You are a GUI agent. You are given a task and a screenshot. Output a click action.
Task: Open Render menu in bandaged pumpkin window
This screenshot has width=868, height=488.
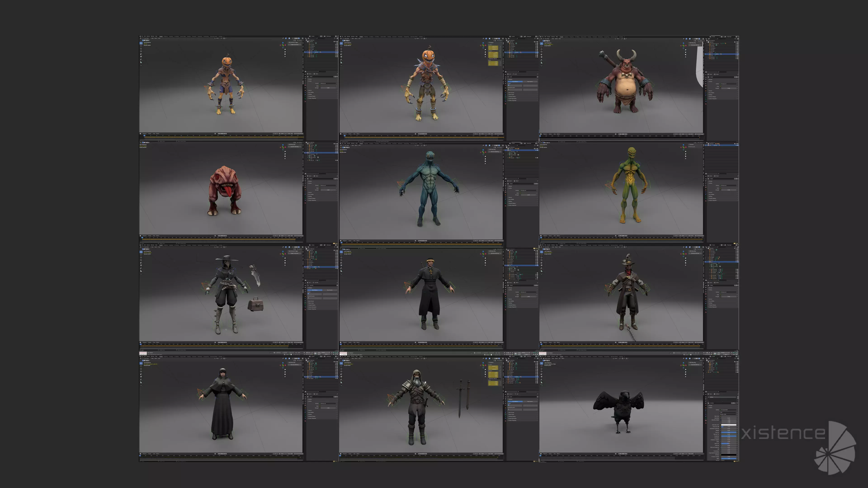coord(348,36)
